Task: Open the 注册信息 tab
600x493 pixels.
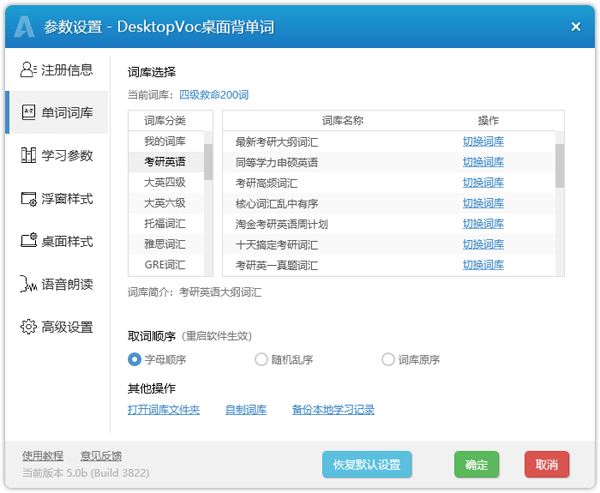Action: click(57, 70)
